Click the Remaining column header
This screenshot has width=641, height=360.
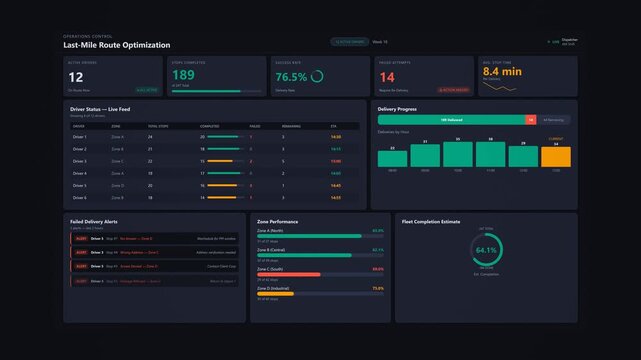(291, 126)
